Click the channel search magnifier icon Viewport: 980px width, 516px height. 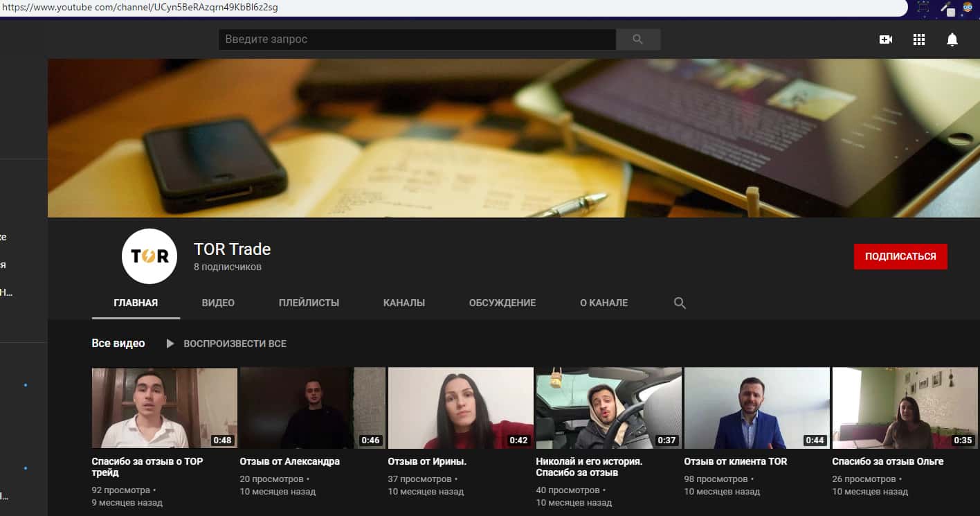[x=680, y=303]
